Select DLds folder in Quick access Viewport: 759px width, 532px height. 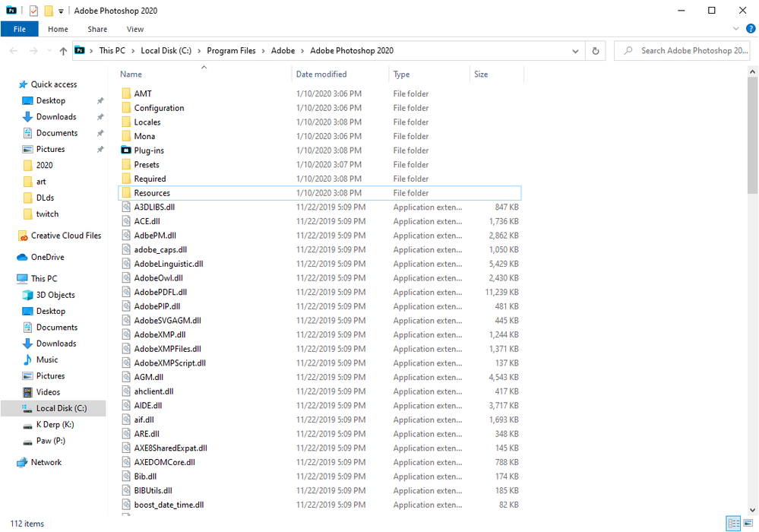(45, 198)
